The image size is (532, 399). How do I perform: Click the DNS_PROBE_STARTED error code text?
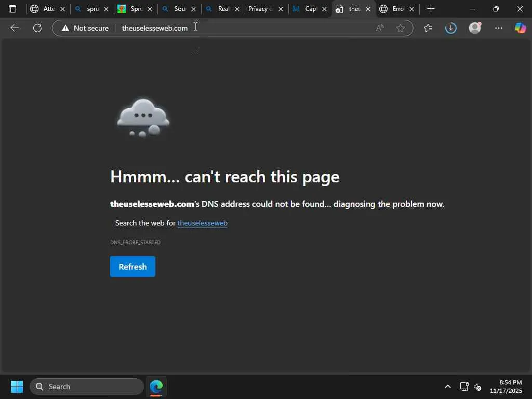click(x=136, y=242)
